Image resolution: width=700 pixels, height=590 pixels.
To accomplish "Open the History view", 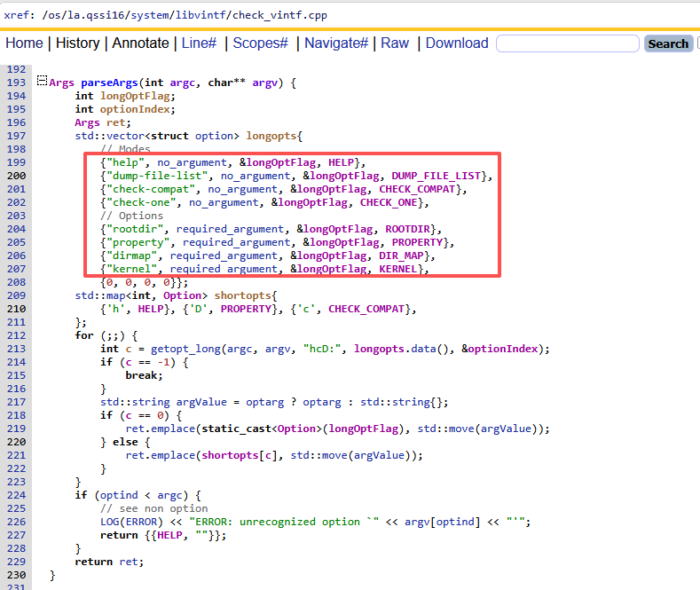I will pos(78,43).
